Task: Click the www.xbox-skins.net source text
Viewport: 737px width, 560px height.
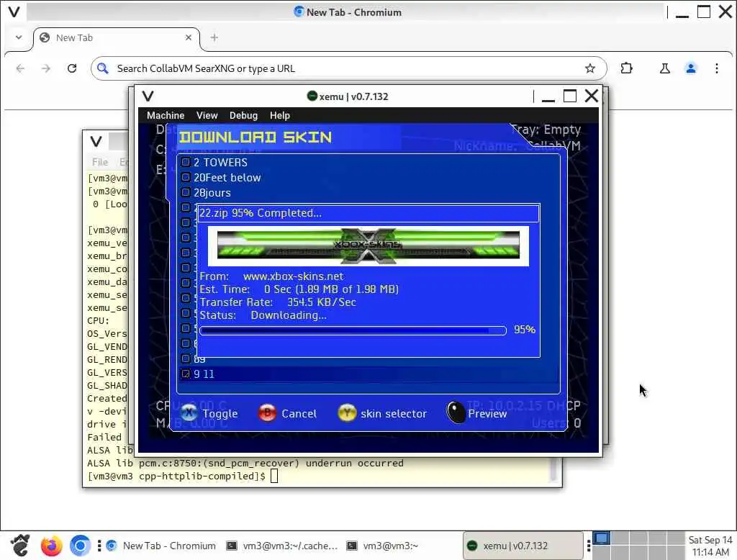Action: click(x=293, y=276)
